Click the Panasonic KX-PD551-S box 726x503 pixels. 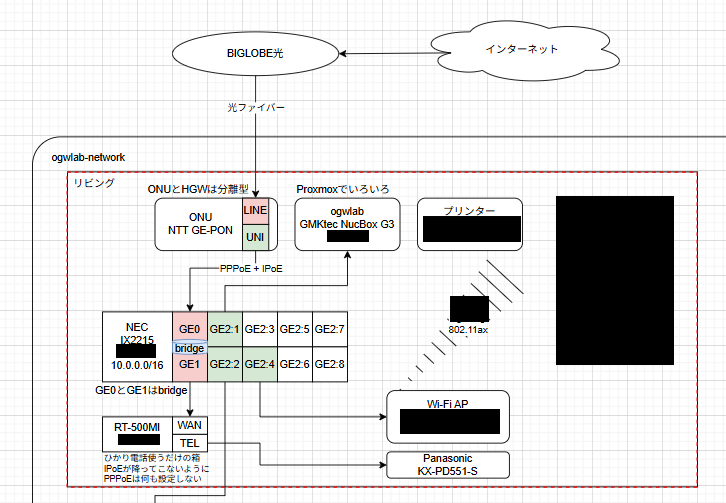point(447,464)
